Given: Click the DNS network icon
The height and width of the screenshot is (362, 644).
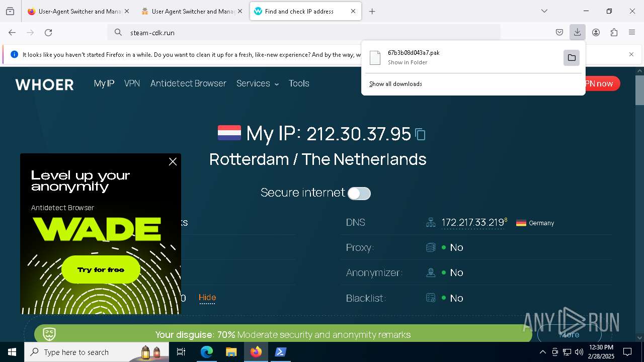Looking at the screenshot, I should 431,222.
